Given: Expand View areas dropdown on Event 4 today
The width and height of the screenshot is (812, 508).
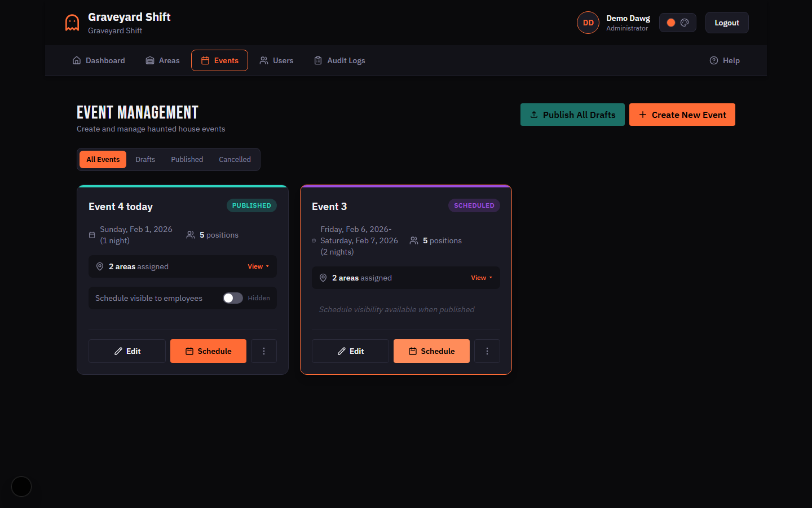Looking at the screenshot, I should tap(258, 266).
